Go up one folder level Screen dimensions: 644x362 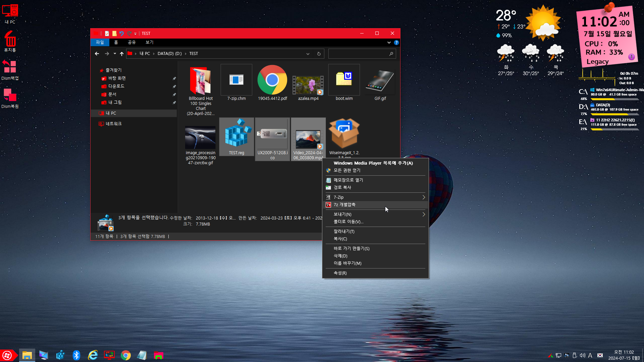[122, 54]
